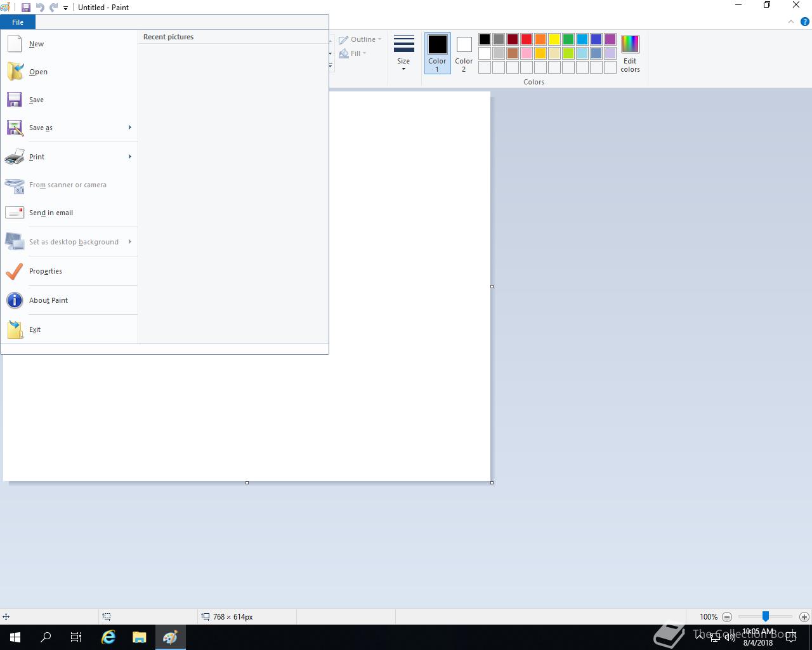Pick the red color swatch
812x650 pixels.
click(x=527, y=39)
